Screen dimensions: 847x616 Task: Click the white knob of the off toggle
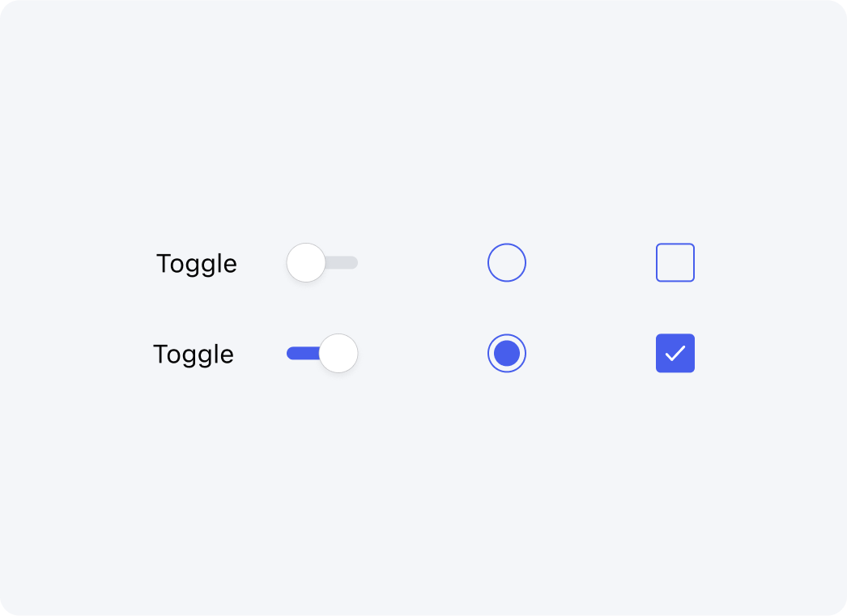pos(306,262)
